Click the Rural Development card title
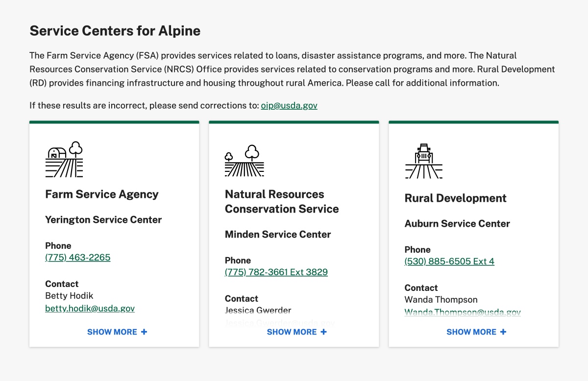Viewport: 588px width, 381px height. click(x=455, y=198)
